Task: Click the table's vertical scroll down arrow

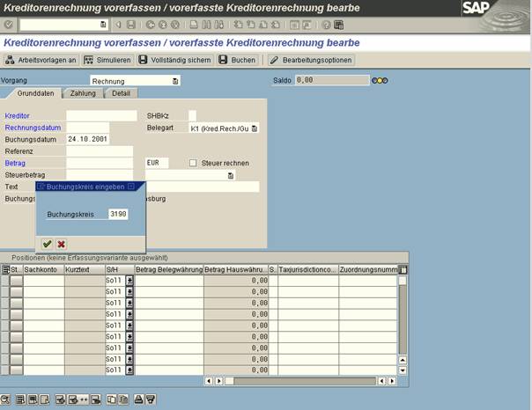Action: click(403, 370)
